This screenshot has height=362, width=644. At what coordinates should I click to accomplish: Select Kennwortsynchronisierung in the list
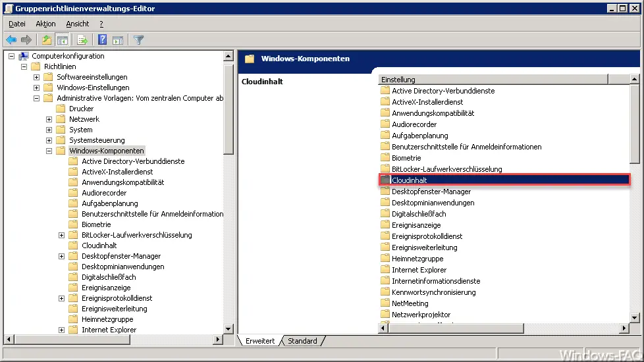[x=433, y=292]
